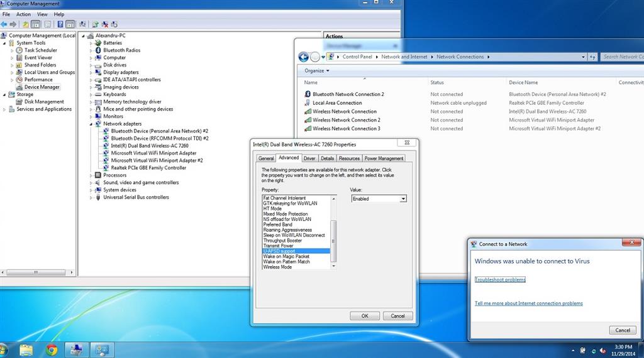Click the Up one level folder icon
Screen dimensions: 644x358
[x=25, y=24]
